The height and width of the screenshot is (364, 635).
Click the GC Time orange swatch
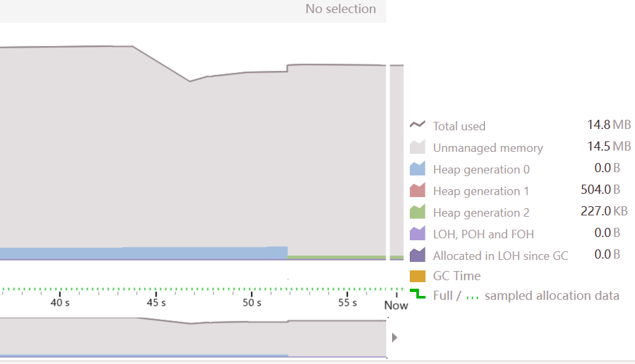417,276
